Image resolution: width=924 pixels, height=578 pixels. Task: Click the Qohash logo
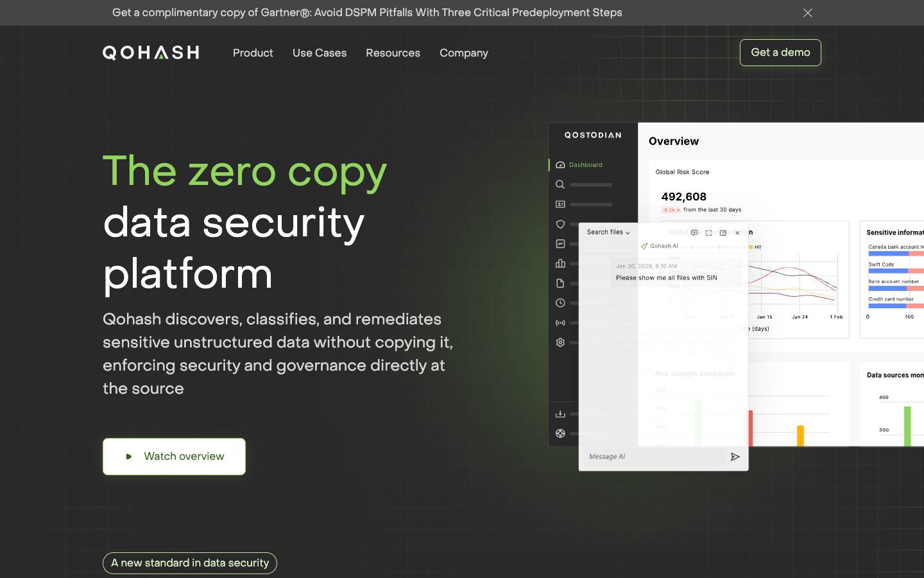[151, 53]
